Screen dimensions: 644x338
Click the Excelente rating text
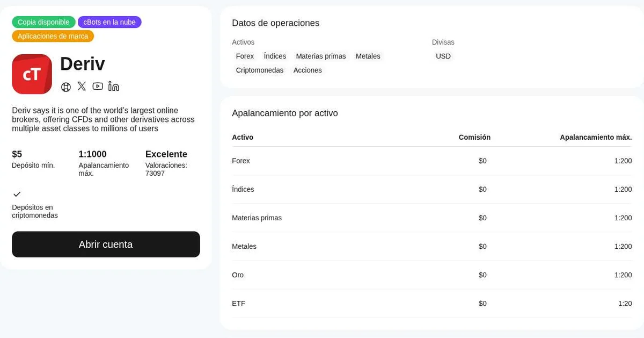166,154
